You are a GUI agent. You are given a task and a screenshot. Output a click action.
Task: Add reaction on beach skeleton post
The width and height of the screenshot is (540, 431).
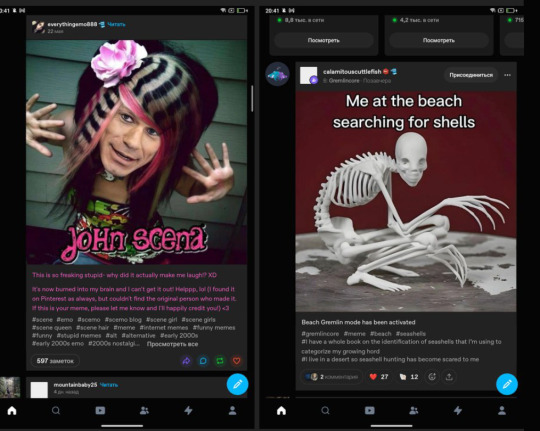[432, 377]
